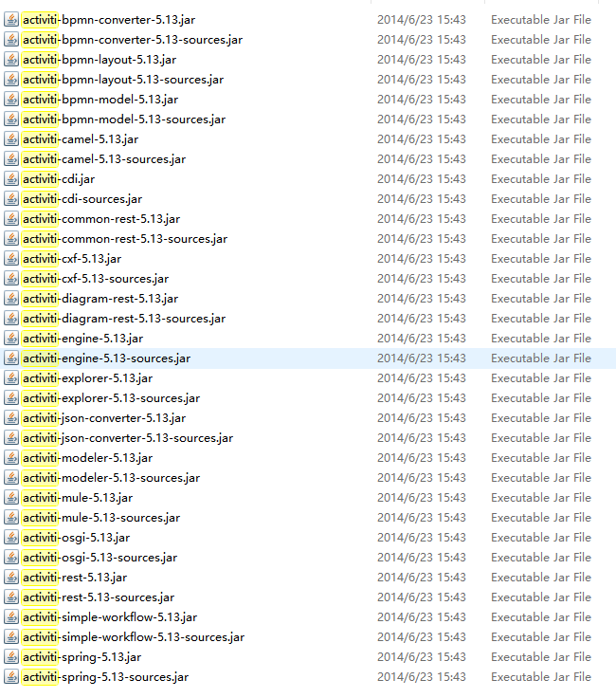Select file name activiti-osgi-5.13.jar

pyautogui.click(x=77, y=538)
